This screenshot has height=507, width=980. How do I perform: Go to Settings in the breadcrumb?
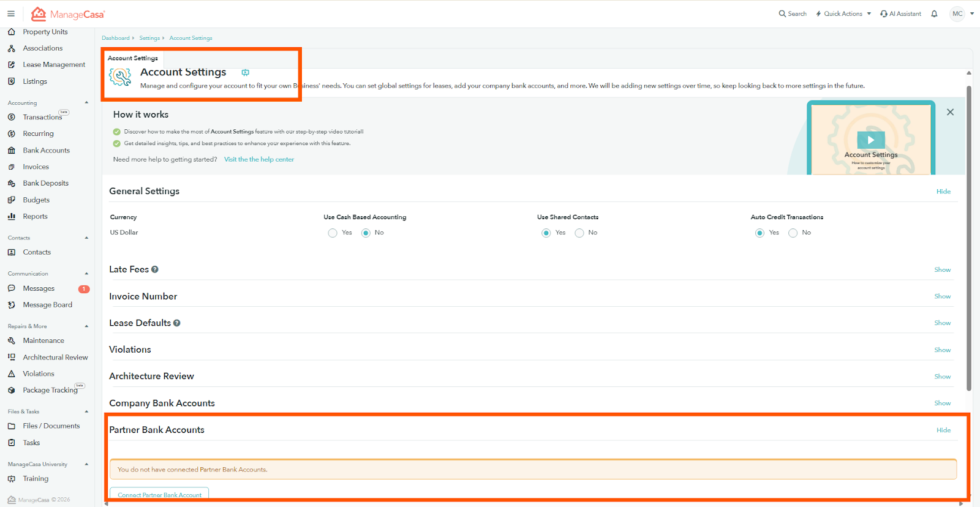pos(149,38)
